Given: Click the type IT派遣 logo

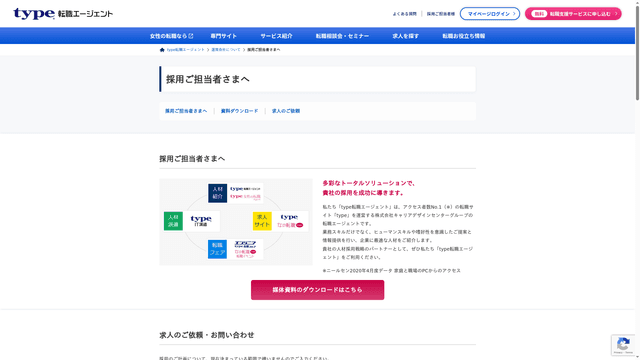Looking at the screenshot, I should pyautogui.click(x=201, y=221).
